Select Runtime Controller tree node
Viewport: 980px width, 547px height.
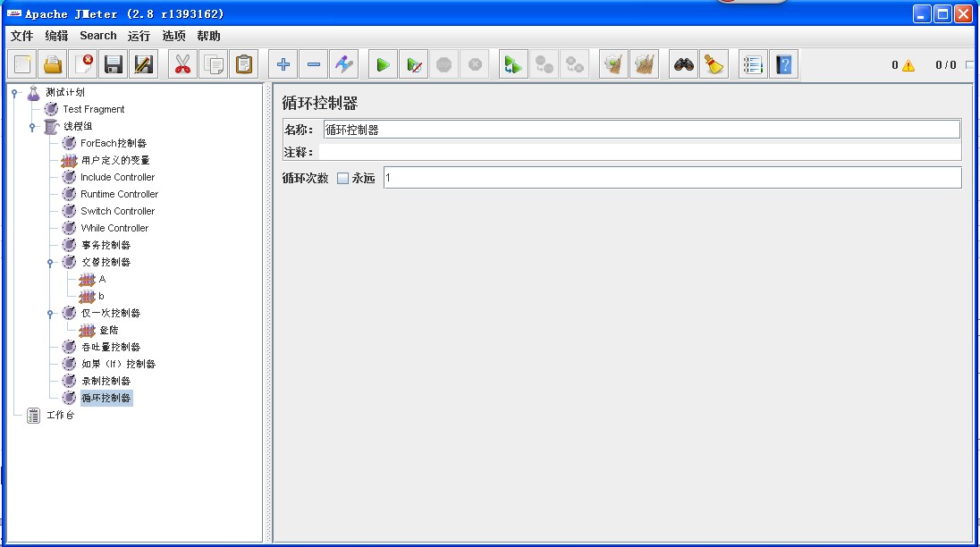coord(120,194)
